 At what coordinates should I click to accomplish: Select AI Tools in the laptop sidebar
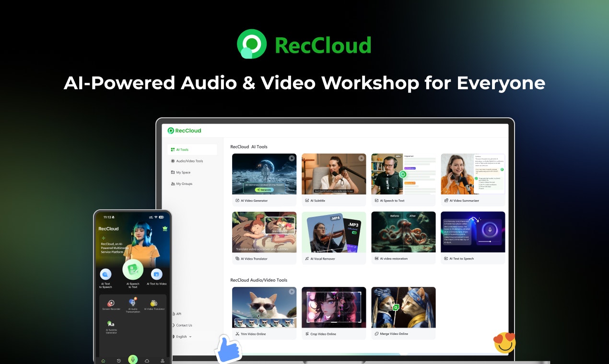coord(192,149)
